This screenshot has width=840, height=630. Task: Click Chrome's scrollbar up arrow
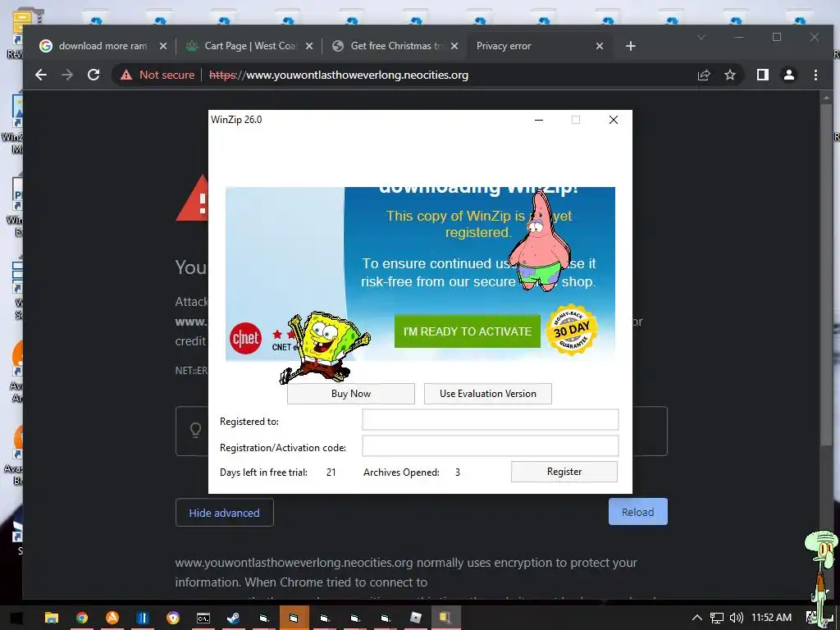(825, 98)
